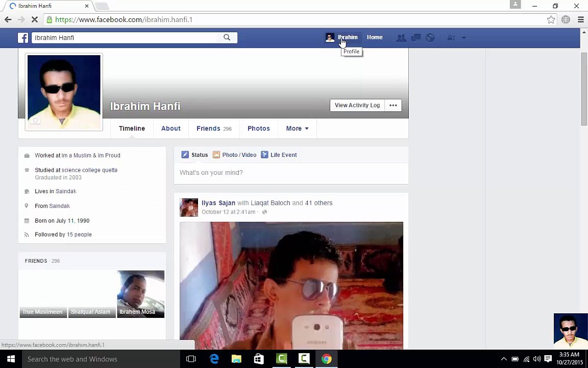Select the Timeline tab

click(x=132, y=128)
